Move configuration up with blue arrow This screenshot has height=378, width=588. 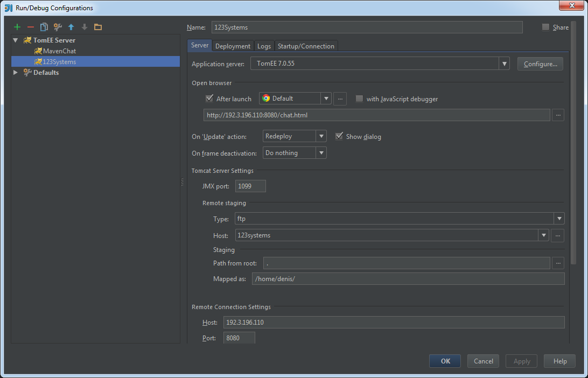pos(71,27)
